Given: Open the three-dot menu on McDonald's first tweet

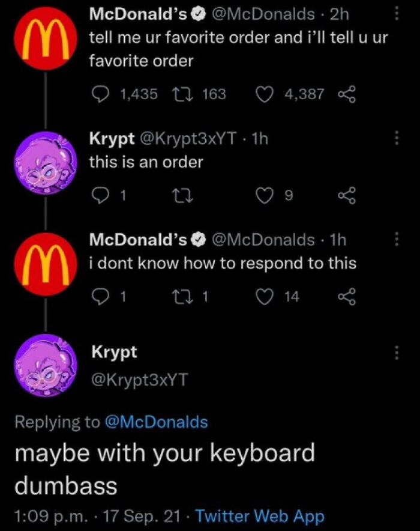Looking at the screenshot, I should [396, 14].
